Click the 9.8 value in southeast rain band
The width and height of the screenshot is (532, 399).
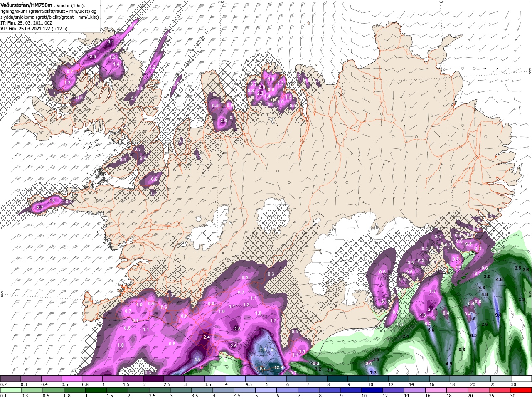pos(499,315)
